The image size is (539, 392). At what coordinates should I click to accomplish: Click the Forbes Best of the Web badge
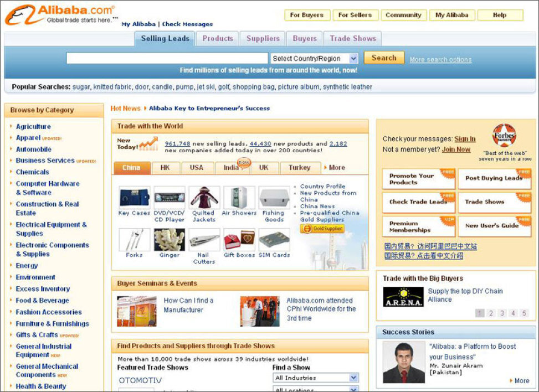(x=504, y=136)
